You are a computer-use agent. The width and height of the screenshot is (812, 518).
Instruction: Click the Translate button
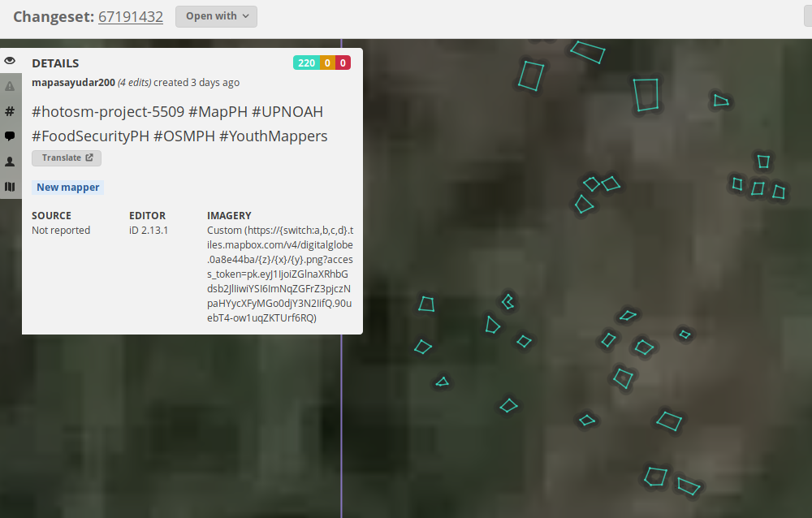(67, 158)
